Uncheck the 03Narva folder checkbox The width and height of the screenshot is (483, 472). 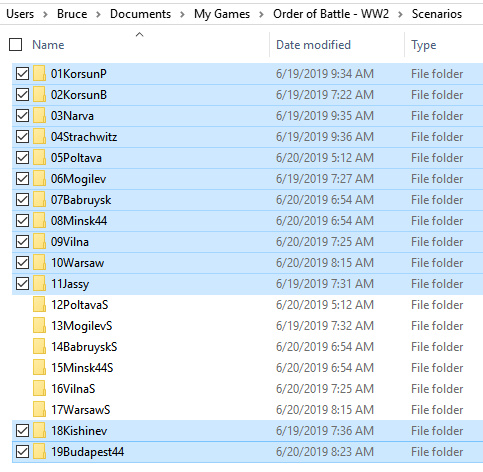coord(22,116)
